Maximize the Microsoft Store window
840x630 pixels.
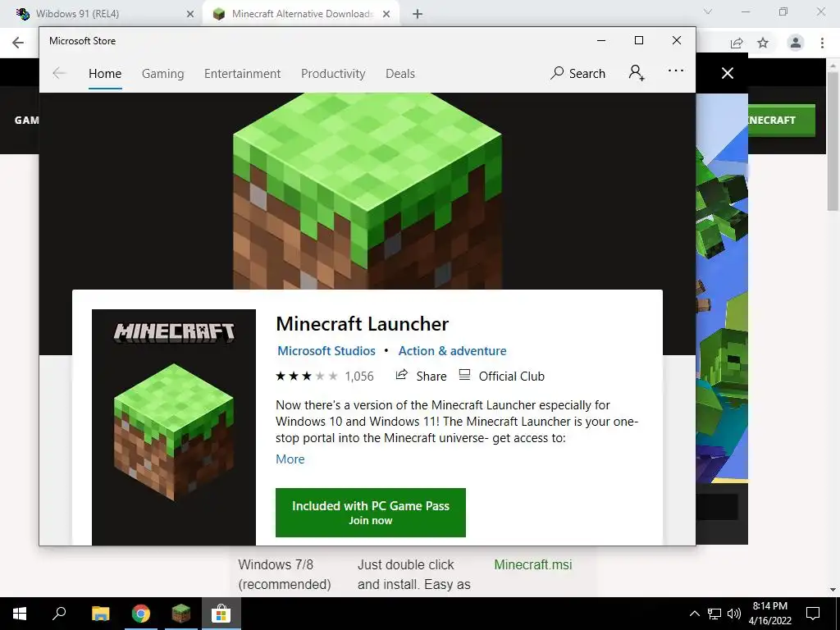pyautogui.click(x=638, y=41)
